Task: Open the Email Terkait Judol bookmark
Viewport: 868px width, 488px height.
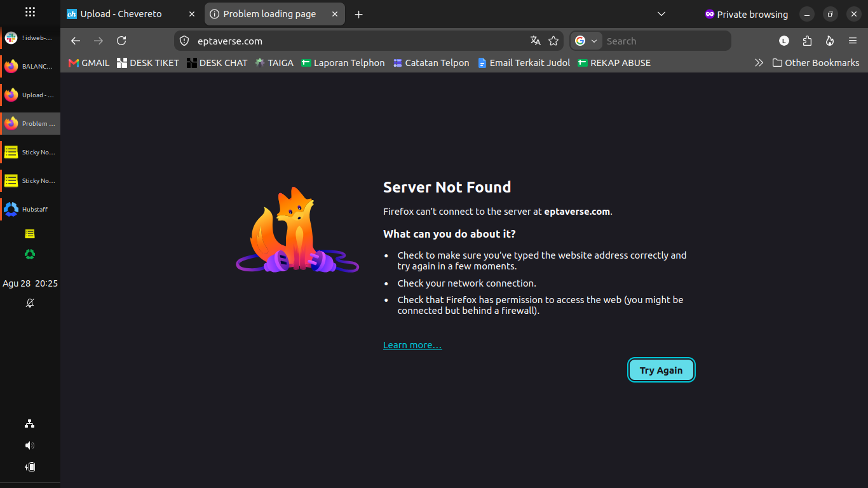Action: (x=524, y=63)
